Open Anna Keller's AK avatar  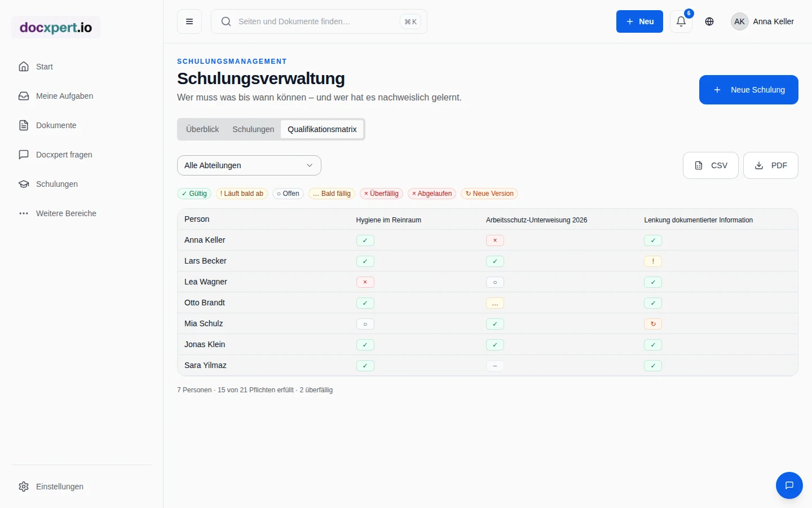[739, 21]
